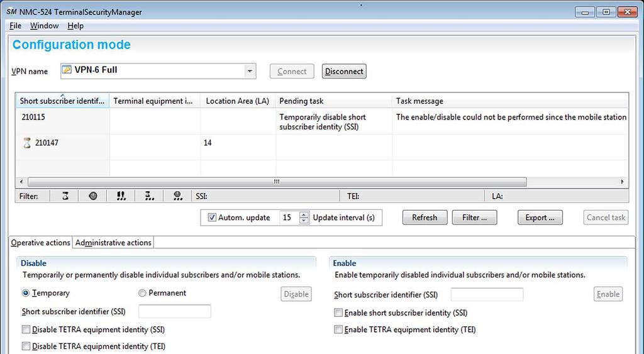Check Enable short subscriber identity (SSI)

tap(338, 313)
